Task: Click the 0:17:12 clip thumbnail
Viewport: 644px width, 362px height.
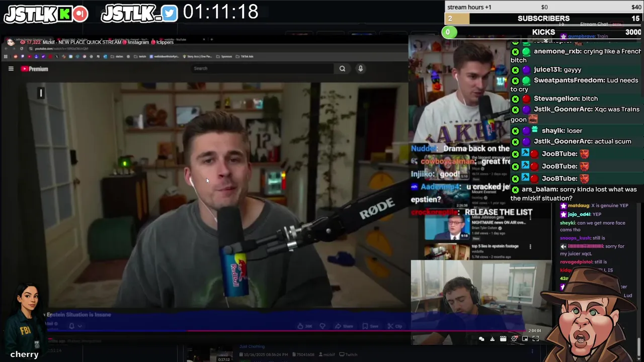Action: [209, 354]
